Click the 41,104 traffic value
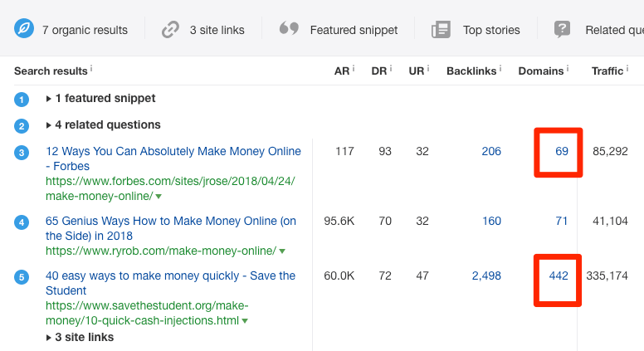 pos(610,221)
